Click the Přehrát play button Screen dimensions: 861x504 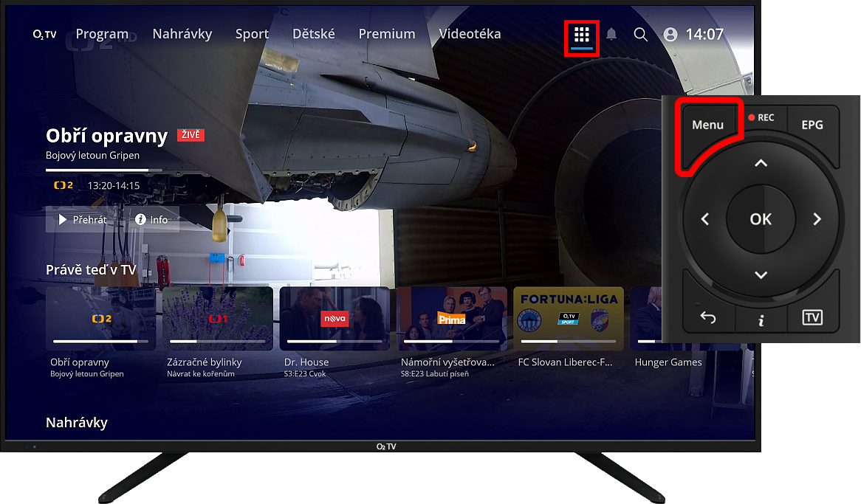[83, 220]
